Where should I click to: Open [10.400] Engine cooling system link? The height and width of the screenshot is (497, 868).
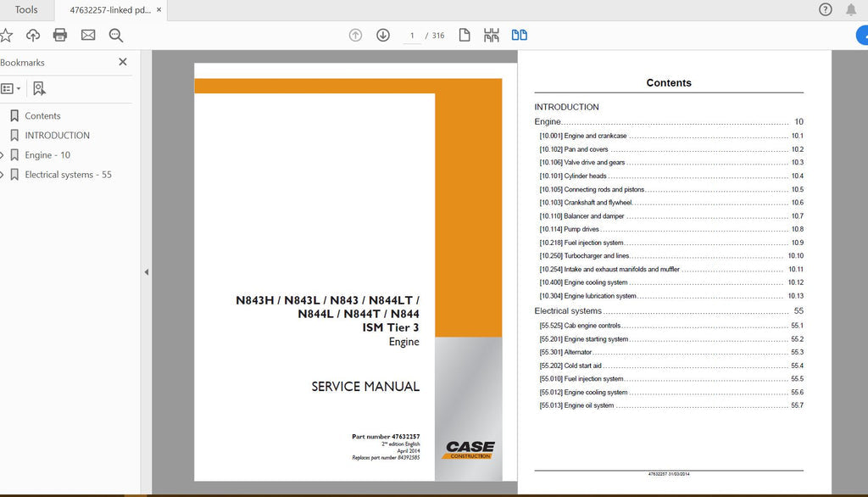tap(671, 282)
